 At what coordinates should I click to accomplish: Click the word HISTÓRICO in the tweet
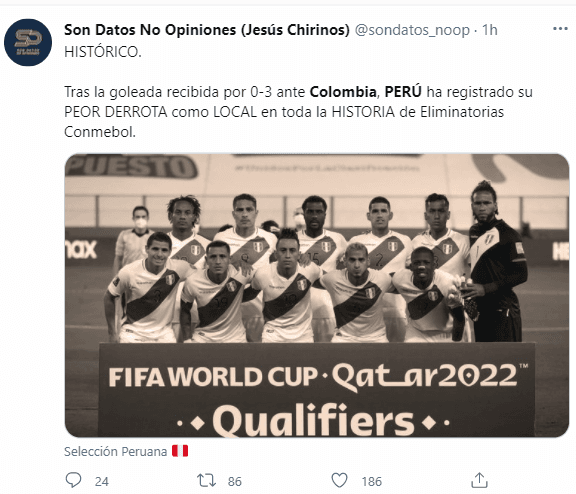102,52
